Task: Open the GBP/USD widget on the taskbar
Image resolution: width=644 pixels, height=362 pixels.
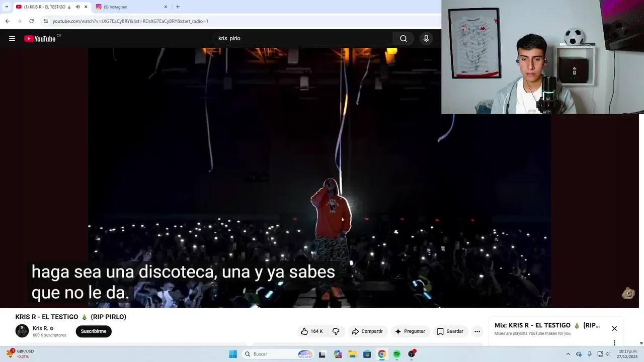Action: pos(20,354)
